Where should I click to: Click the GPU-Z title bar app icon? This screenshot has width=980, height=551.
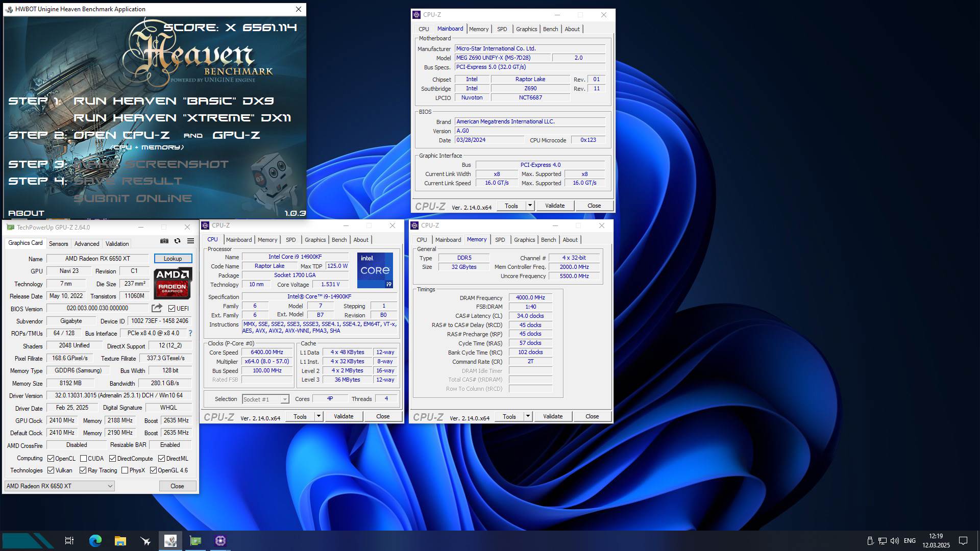[x=10, y=228]
